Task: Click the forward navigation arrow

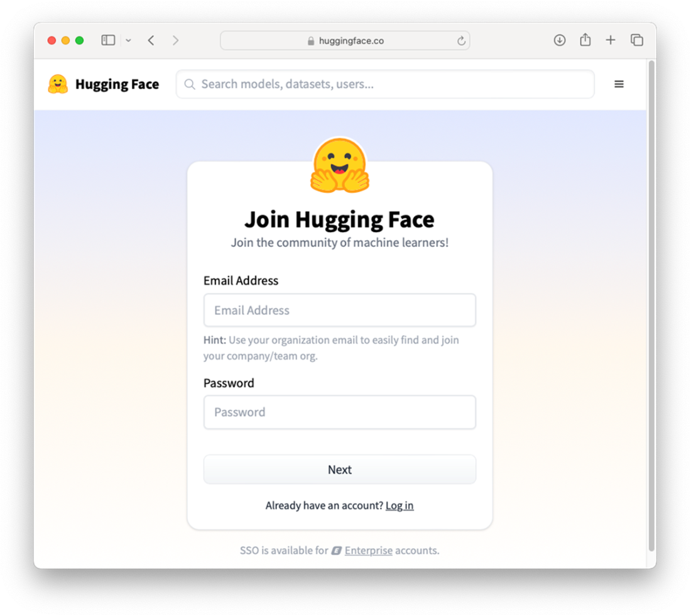Action: coord(175,40)
